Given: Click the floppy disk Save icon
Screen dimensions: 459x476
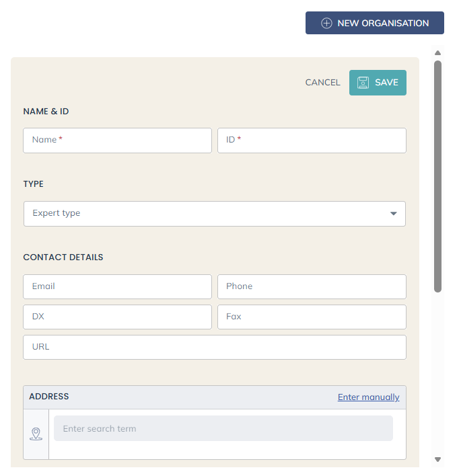Looking at the screenshot, I should [x=363, y=83].
